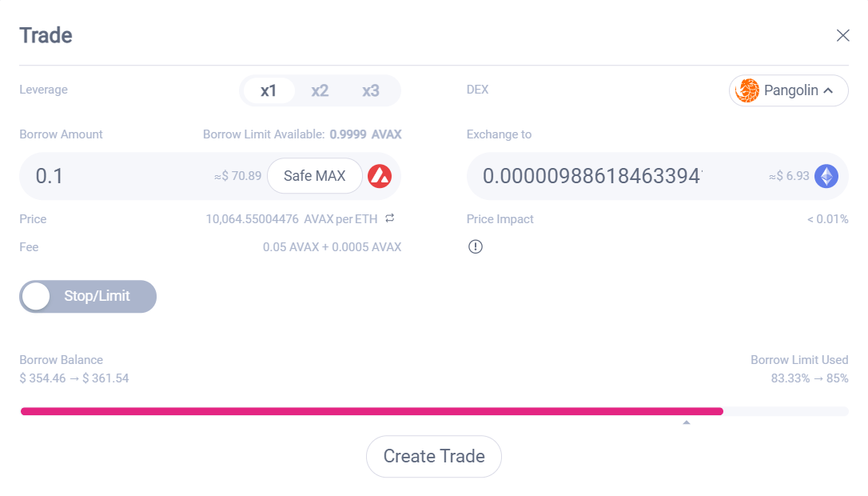Click the Pangolin logo icon
868x496 pixels.
click(x=747, y=90)
